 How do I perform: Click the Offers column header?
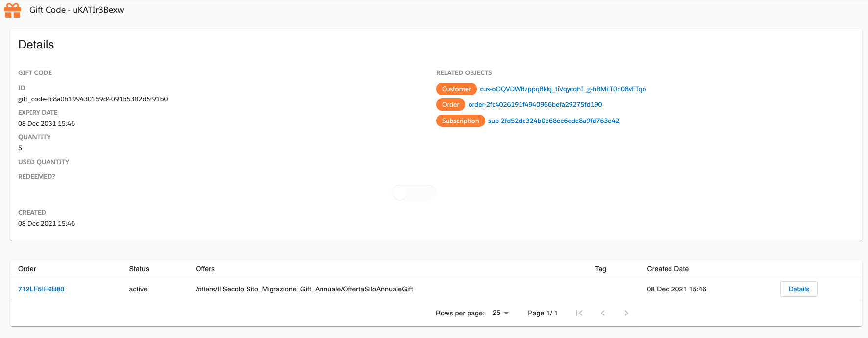click(x=205, y=269)
